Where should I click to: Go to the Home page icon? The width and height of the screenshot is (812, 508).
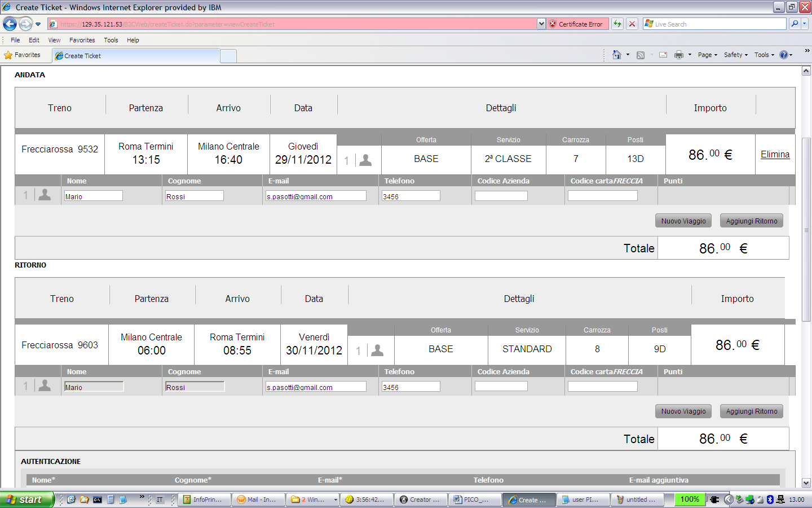[616, 55]
